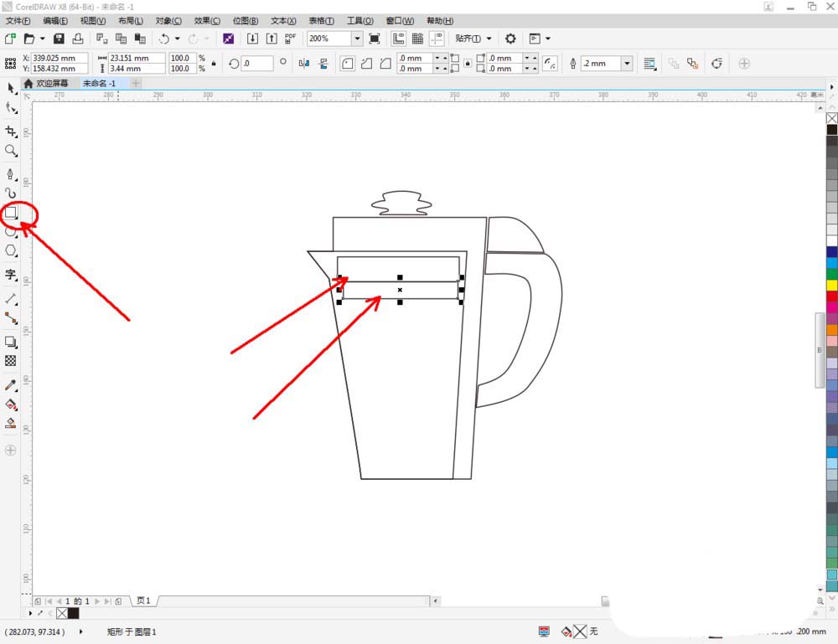Activate the Zoom magnifier tool
Viewport: 838px width, 644px height.
pyautogui.click(x=11, y=151)
